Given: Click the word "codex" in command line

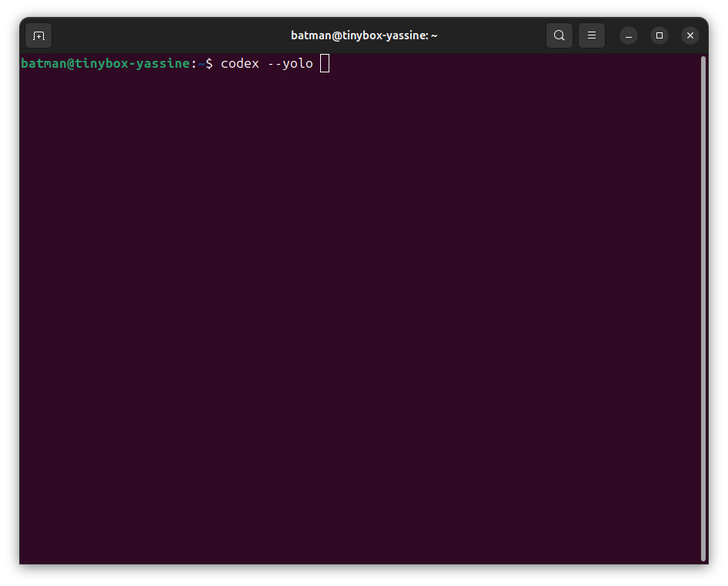Looking at the screenshot, I should pyautogui.click(x=239, y=64).
